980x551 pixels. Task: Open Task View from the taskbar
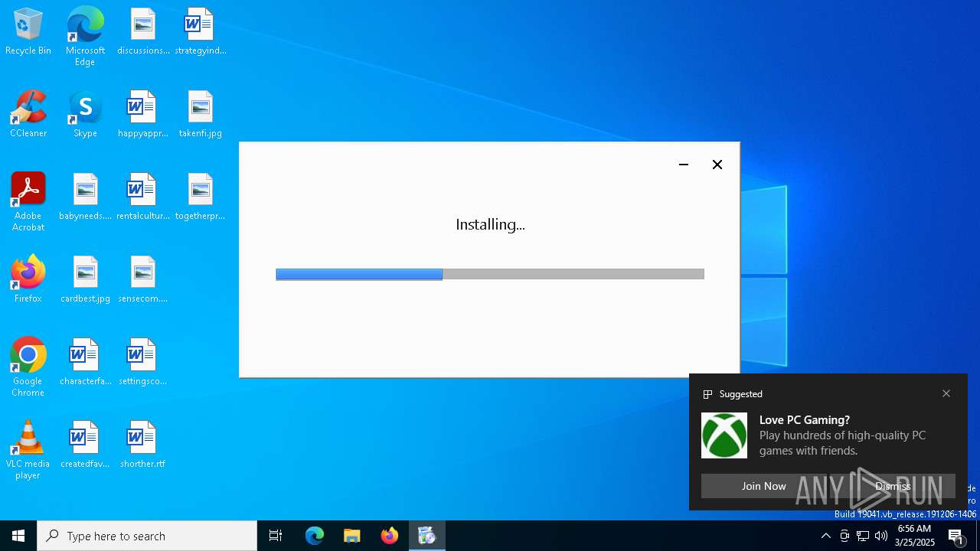pyautogui.click(x=276, y=536)
